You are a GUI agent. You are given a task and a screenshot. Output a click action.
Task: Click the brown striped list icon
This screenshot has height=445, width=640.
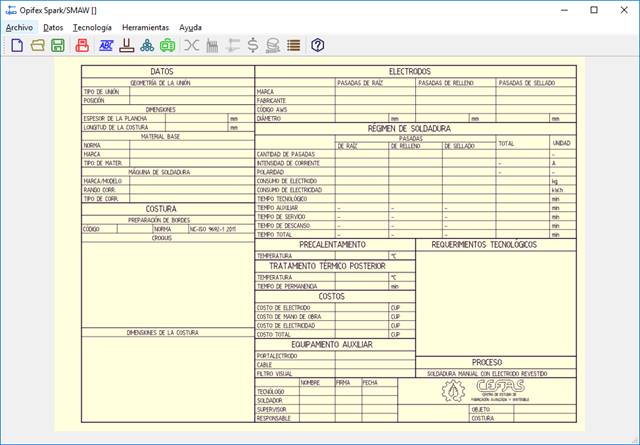click(294, 46)
